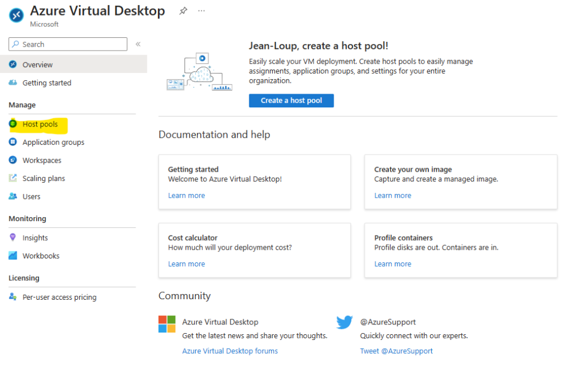Open Per-user access pricing item
The width and height of the screenshot is (588, 375).
tap(59, 297)
